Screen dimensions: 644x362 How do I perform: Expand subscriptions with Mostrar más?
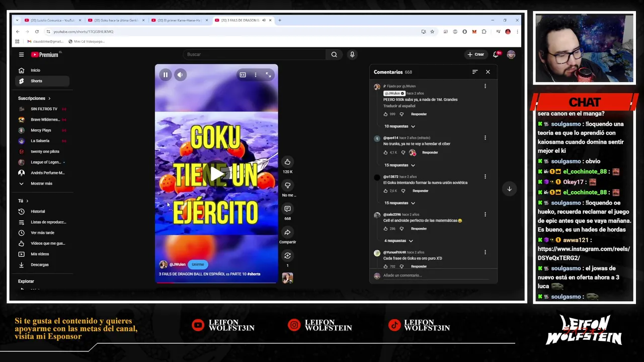click(x=42, y=184)
